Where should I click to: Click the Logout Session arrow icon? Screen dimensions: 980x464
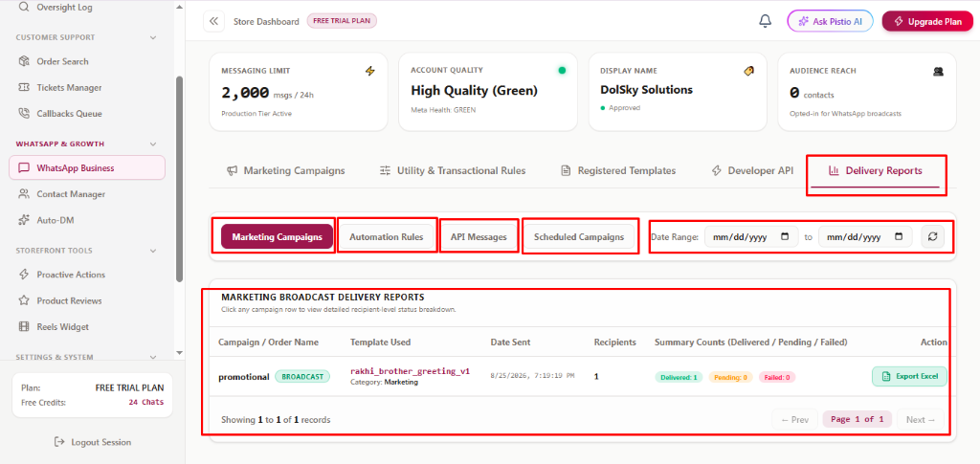59,442
